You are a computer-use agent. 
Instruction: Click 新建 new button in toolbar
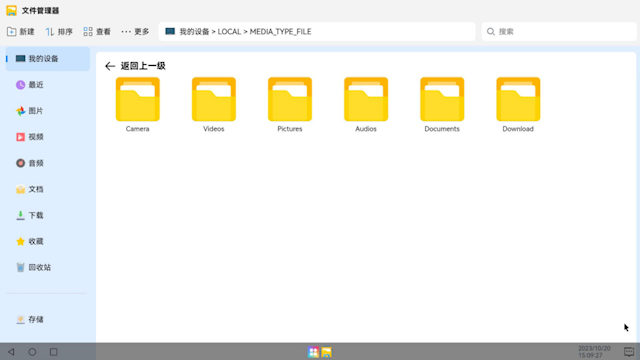(21, 31)
